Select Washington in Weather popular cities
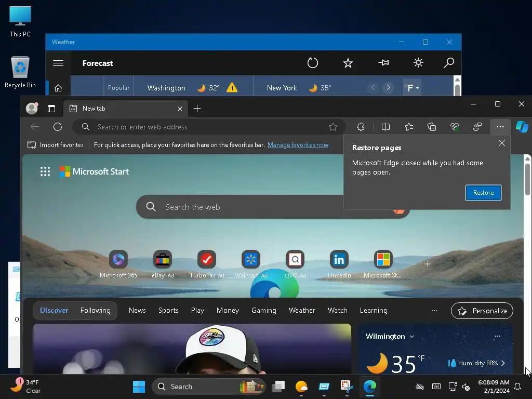This screenshot has width=532, height=399. pyautogui.click(x=192, y=88)
